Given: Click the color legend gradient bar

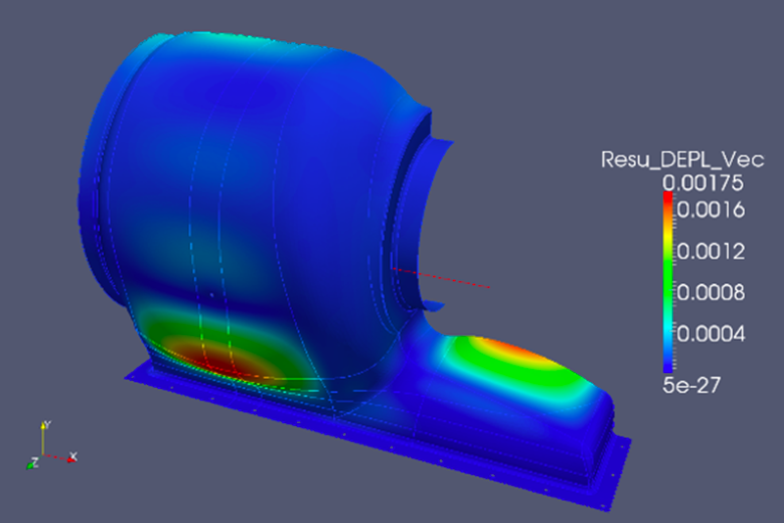Looking at the screenshot, I should [x=668, y=282].
